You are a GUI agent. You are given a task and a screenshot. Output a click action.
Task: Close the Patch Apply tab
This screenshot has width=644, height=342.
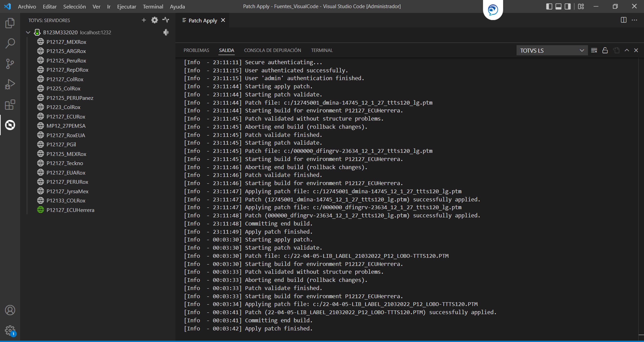(223, 20)
